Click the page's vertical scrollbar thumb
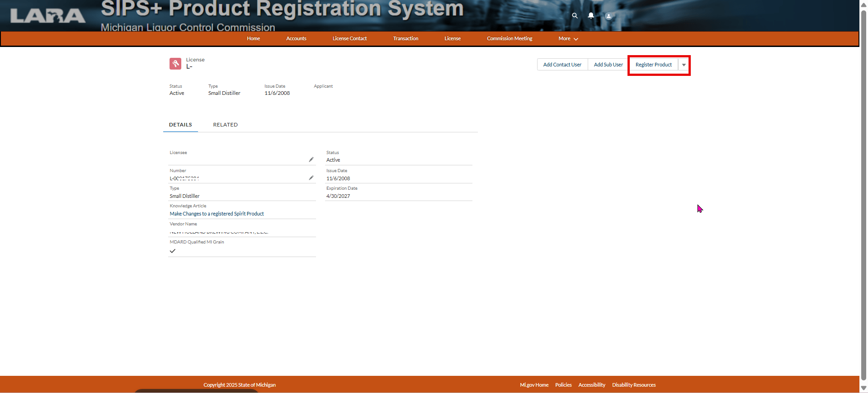This screenshot has width=868, height=393. point(863,194)
